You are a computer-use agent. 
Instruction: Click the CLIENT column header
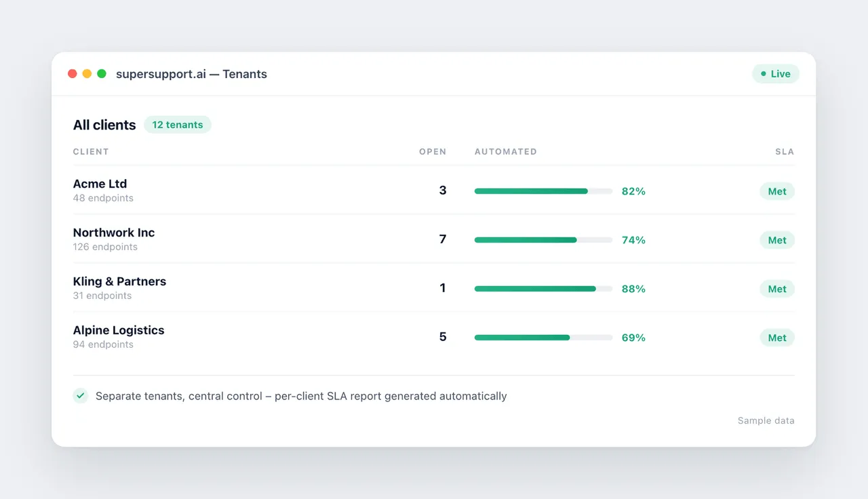coord(91,152)
